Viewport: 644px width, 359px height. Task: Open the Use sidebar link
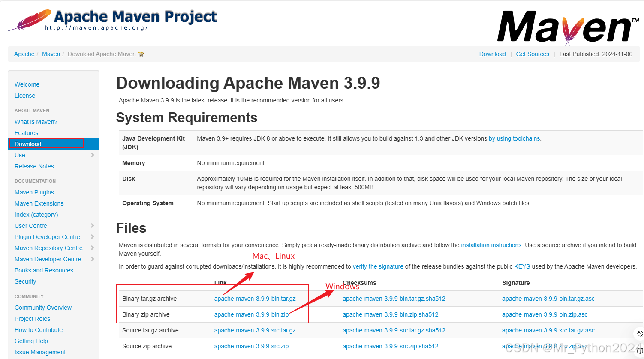pyautogui.click(x=20, y=155)
